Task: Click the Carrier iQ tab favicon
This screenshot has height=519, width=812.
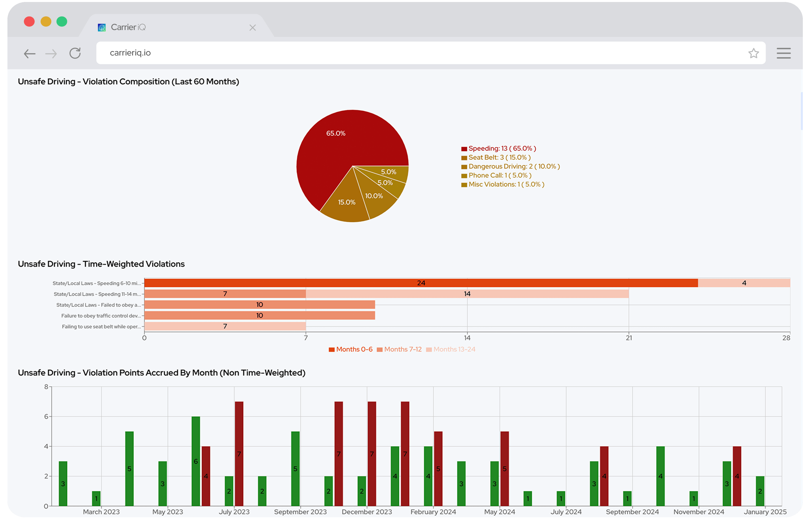Action: click(x=101, y=27)
